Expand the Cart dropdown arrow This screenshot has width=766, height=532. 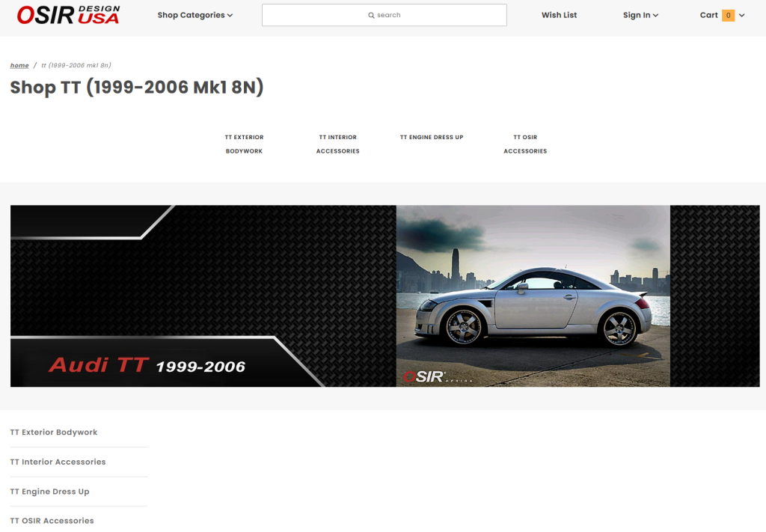[x=742, y=15]
